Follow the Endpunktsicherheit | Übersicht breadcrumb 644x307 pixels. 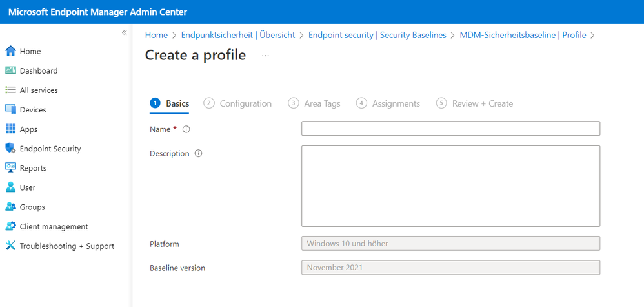(238, 35)
